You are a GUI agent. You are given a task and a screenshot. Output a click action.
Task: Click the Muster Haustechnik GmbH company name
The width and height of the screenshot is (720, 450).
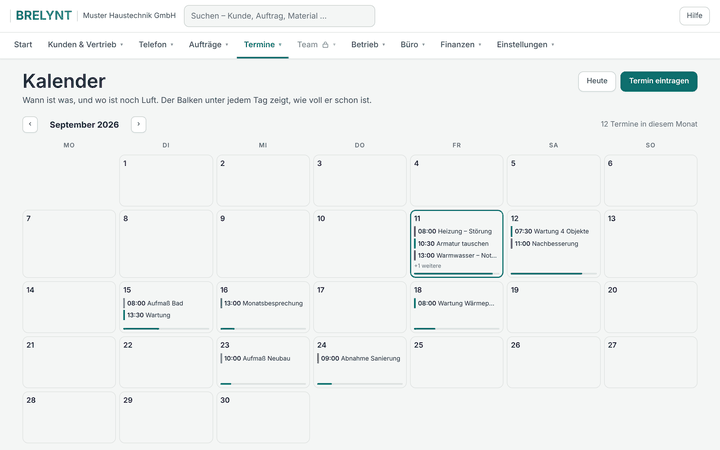[x=129, y=16]
